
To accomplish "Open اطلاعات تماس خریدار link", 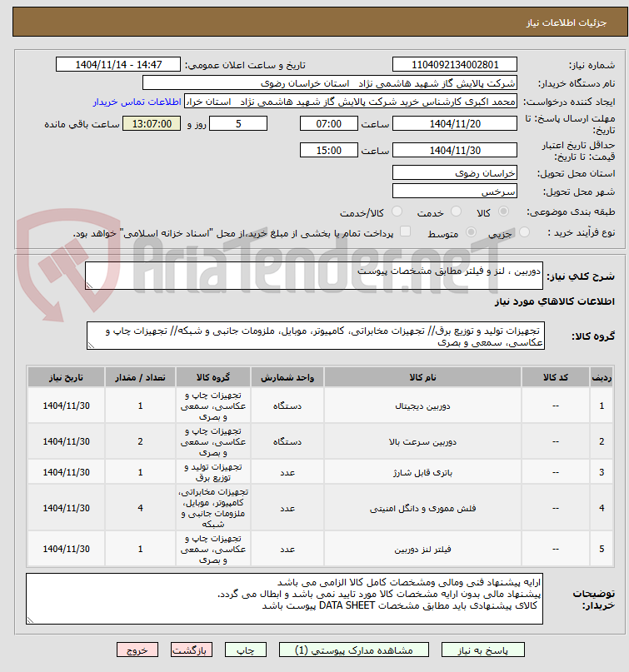I will click(137, 102).
